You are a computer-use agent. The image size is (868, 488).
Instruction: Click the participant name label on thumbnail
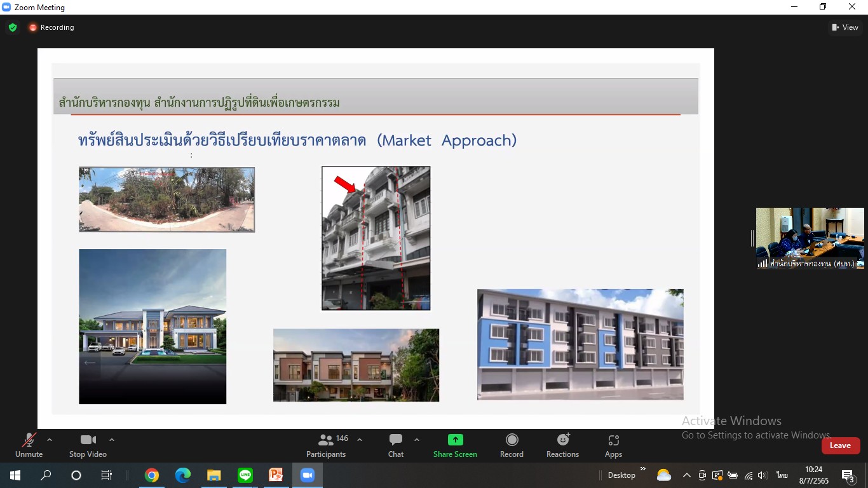point(811,263)
